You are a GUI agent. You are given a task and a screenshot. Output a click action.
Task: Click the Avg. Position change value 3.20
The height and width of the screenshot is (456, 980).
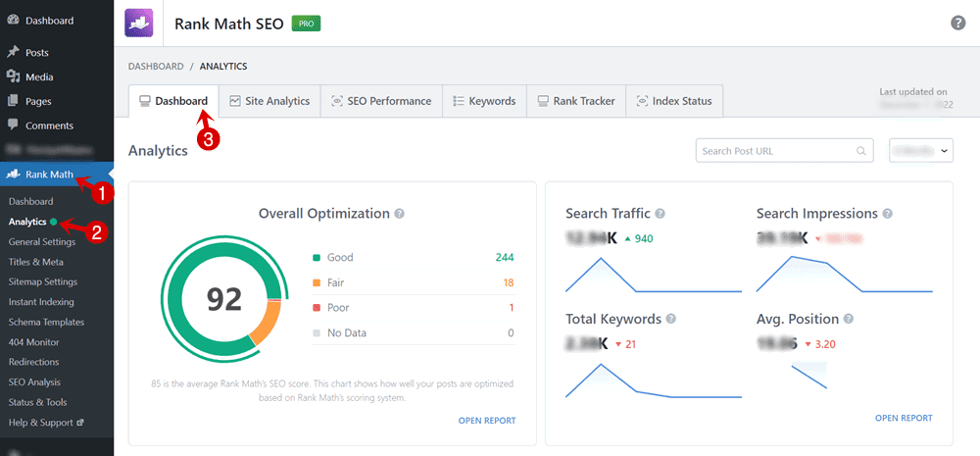click(825, 344)
